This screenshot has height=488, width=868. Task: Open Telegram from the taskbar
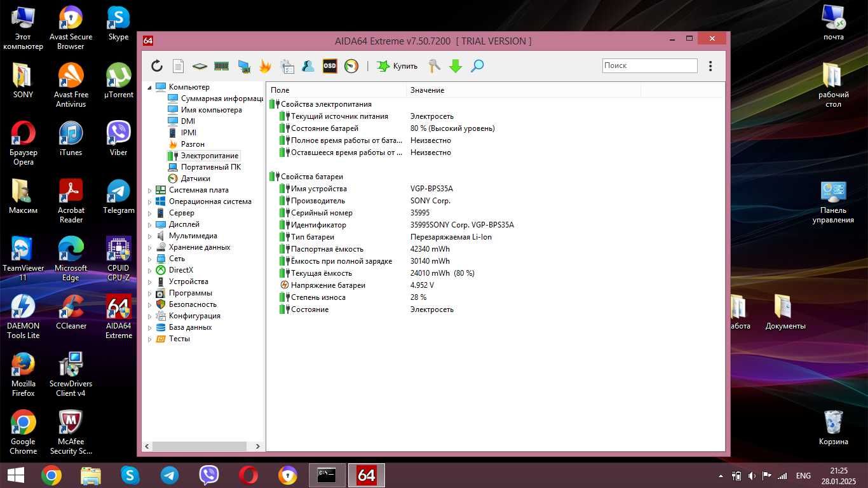pos(170,475)
